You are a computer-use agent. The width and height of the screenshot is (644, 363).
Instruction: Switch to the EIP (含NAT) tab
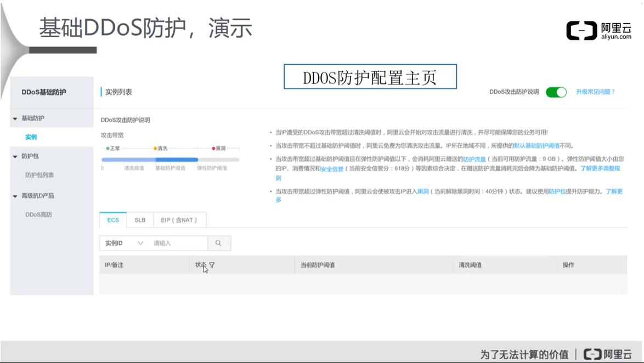(x=179, y=220)
